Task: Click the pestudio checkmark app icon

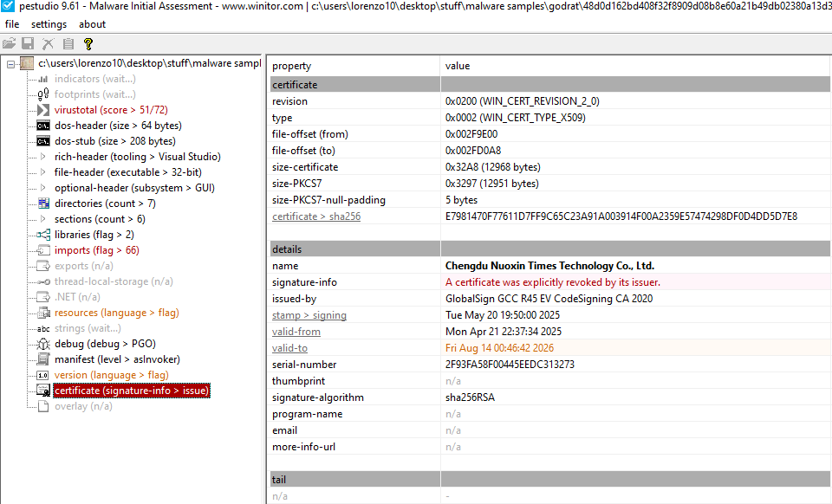Action: pyautogui.click(x=8, y=6)
